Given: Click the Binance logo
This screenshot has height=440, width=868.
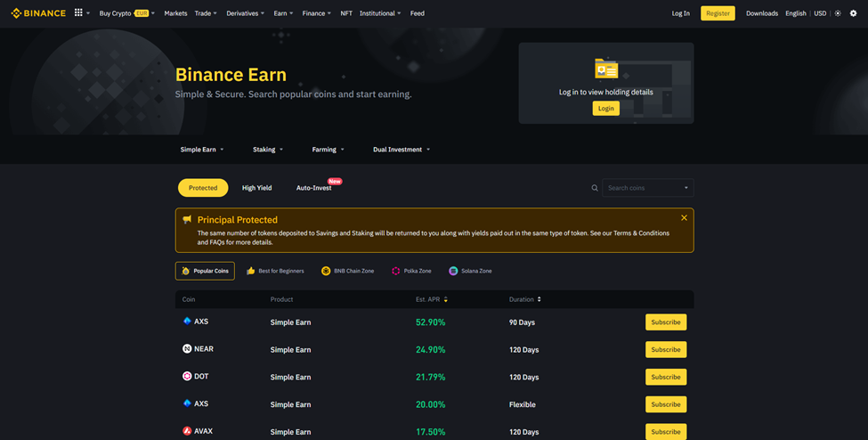Looking at the screenshot, I should [38, 13].
